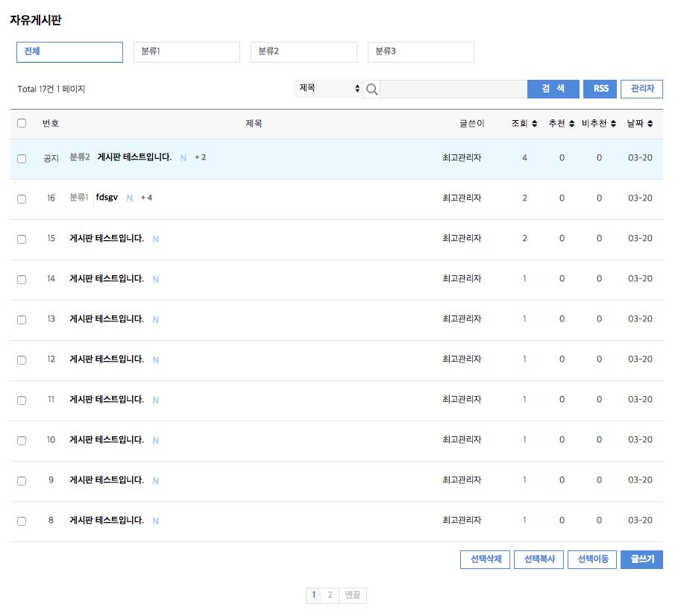The image size is (681, 616).
Task: Click the magnifying glass search icon
Action: click(371, 89)
